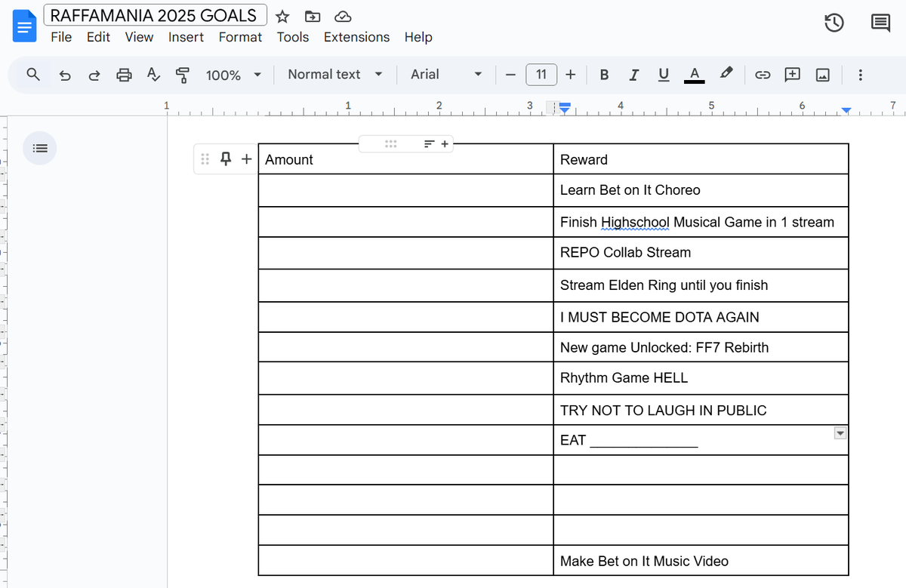The width and height of the screenshot is (906, 588).
Task: Open the Help menu
Action: pos(418,37)
